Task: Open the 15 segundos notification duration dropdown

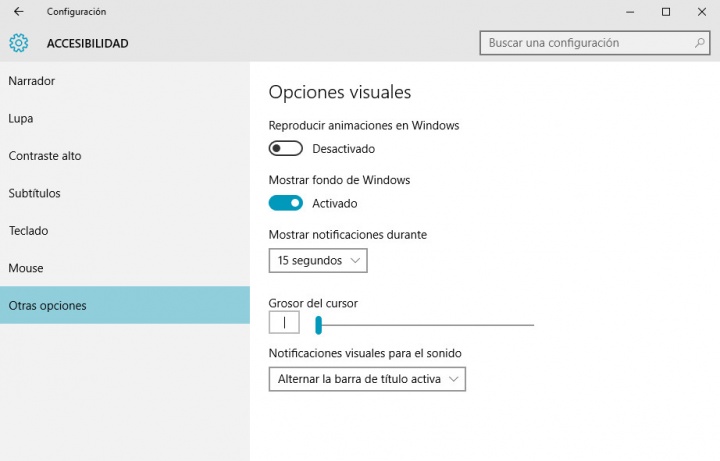Action: coord(318,260)
